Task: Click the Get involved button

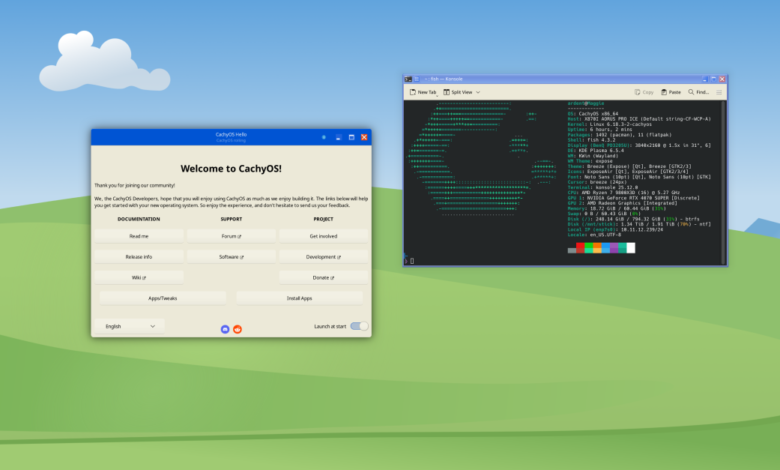Action: point(323,236)
